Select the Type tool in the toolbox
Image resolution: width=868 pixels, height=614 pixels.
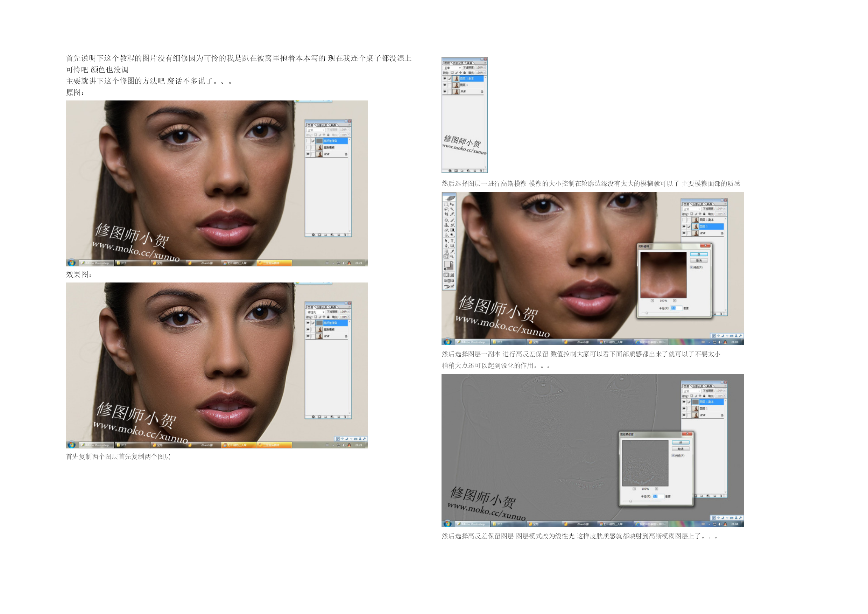452,240
